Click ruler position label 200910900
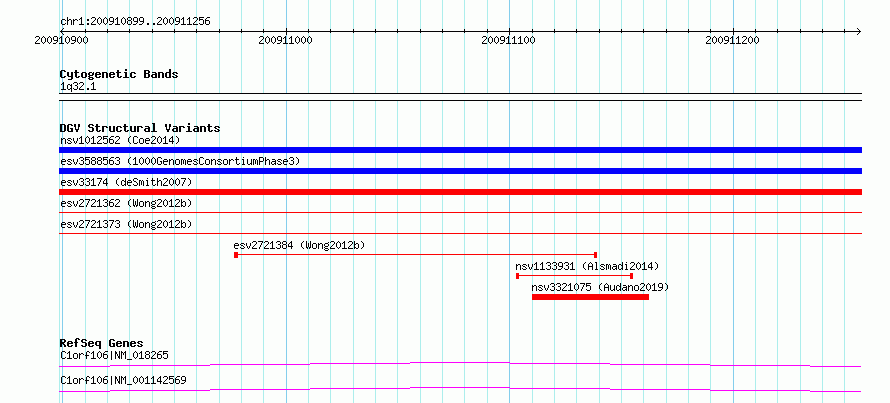 click(61, 41)
